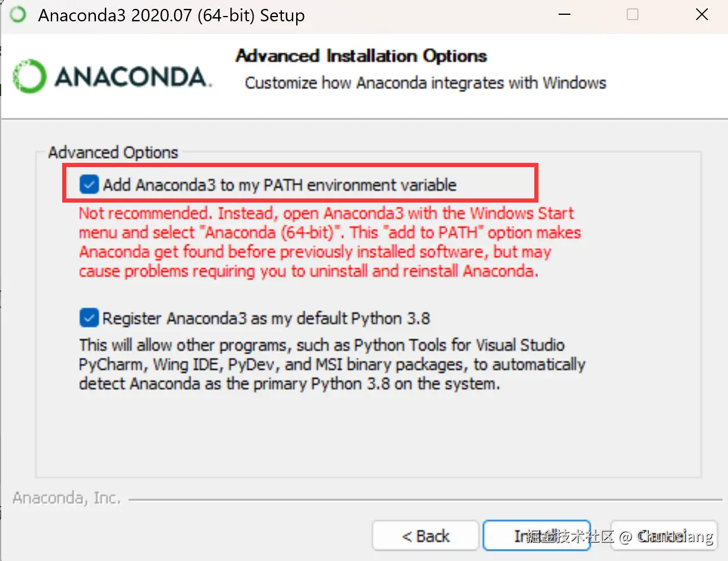
Task: Click the Advanced Options group label
Action: [113, 152]
